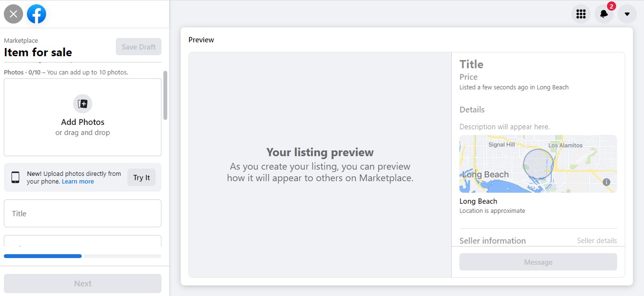Click the listing progress bar
This screenshot has width=644, height=296.
(83, 256)
